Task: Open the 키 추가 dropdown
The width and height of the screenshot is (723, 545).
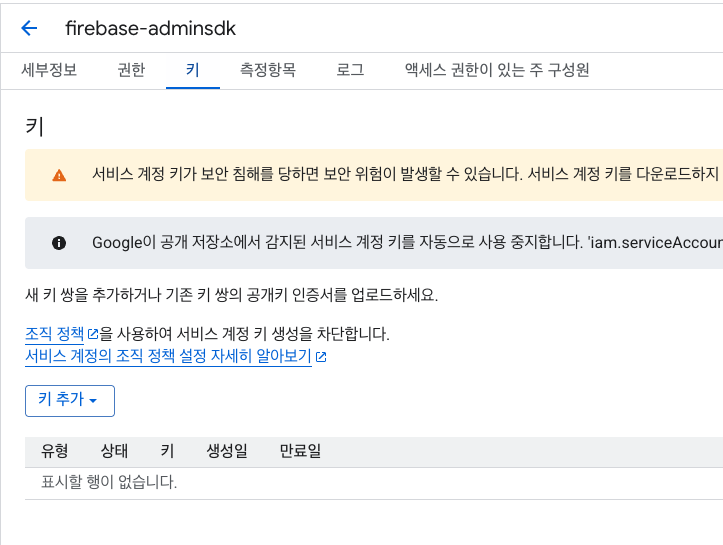Action: coord(70,401)
